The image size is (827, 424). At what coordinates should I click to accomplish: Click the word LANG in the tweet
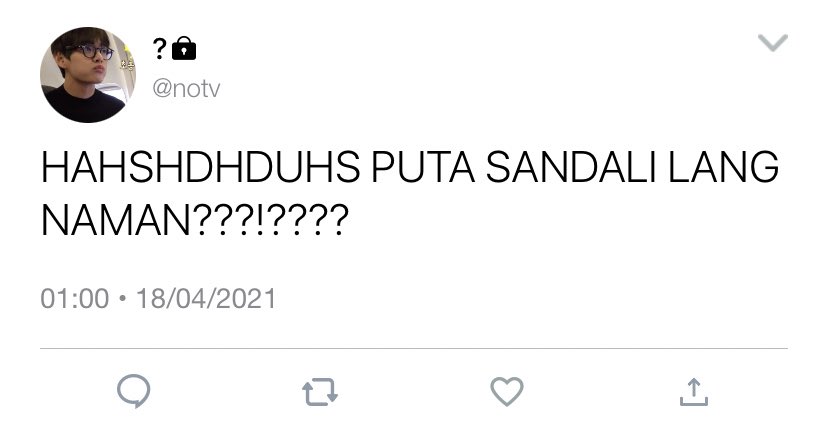click(724, 167)
